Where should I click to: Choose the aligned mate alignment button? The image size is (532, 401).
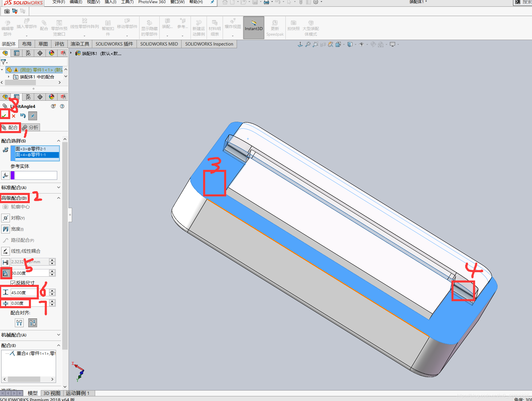(x=19, y=323)
